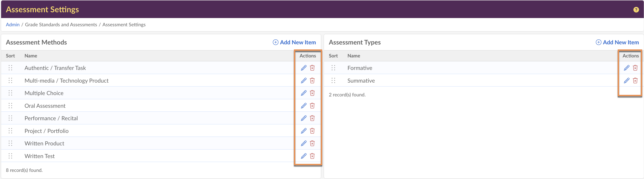Click the Oral Assessment row name
The image size is (644, 179).
45,106
